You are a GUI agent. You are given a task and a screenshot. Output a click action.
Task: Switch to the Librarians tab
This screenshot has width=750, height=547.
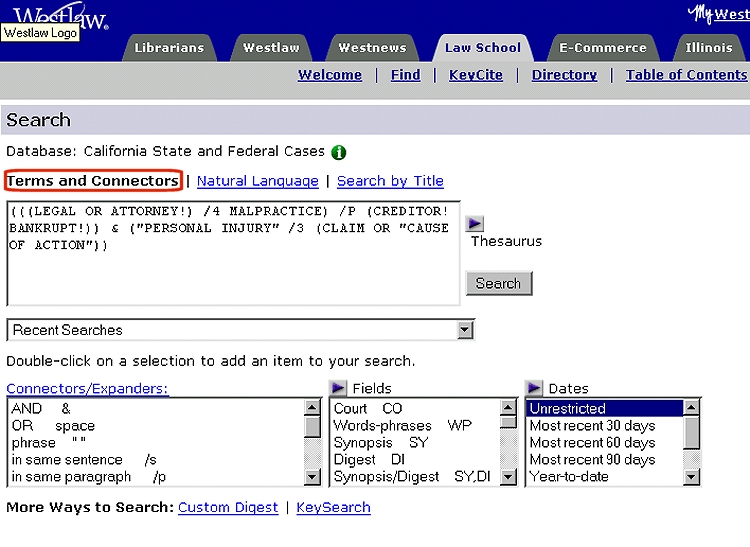click(169, 48)
